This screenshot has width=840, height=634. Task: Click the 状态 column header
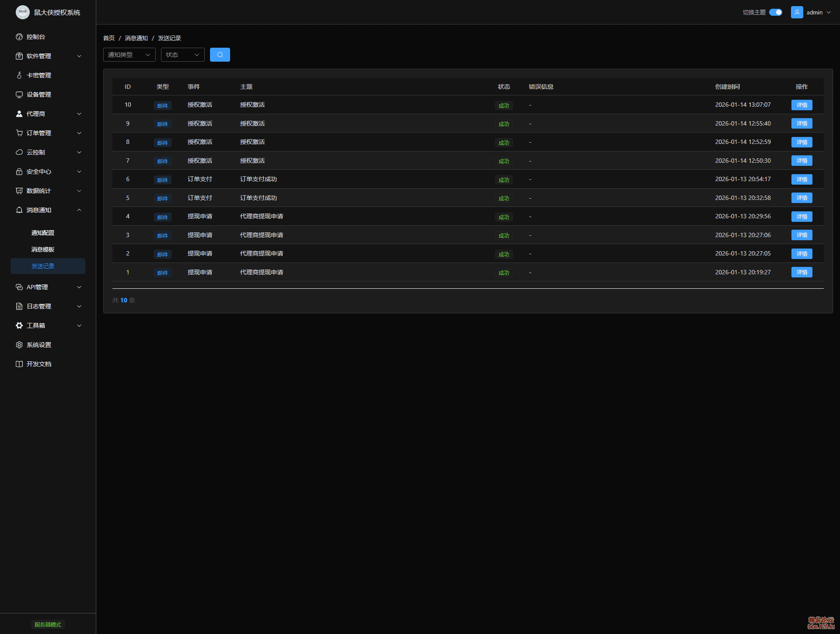(504, 87)
